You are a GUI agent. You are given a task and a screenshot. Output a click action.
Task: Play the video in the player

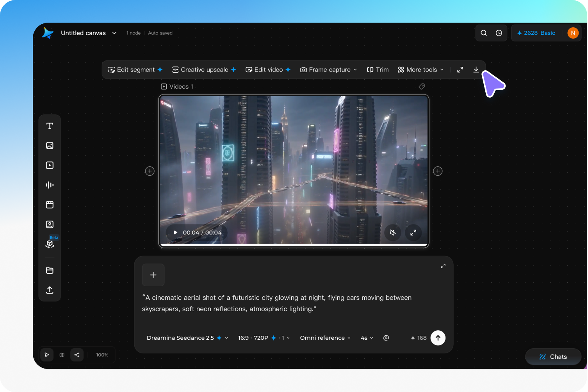[x=175, y=233]
